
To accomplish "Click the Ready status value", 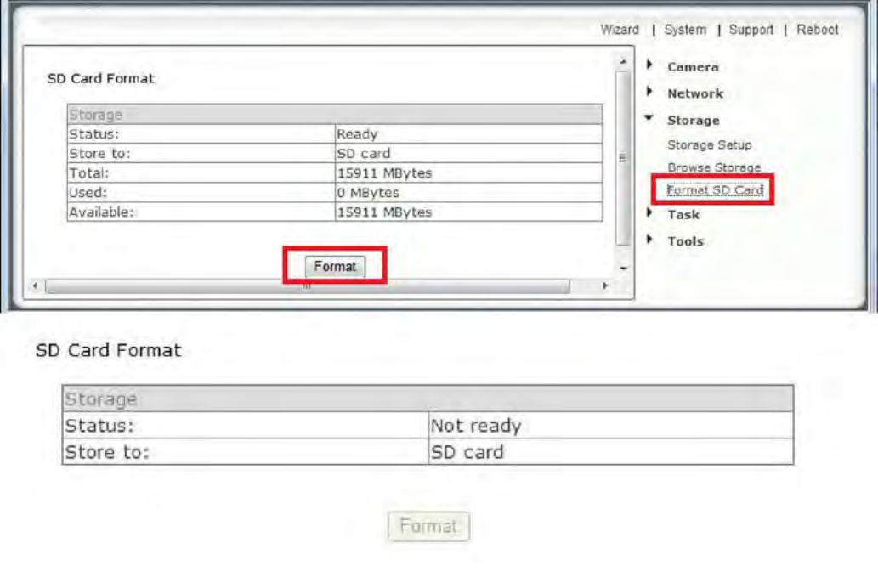I will coord(357,134).
